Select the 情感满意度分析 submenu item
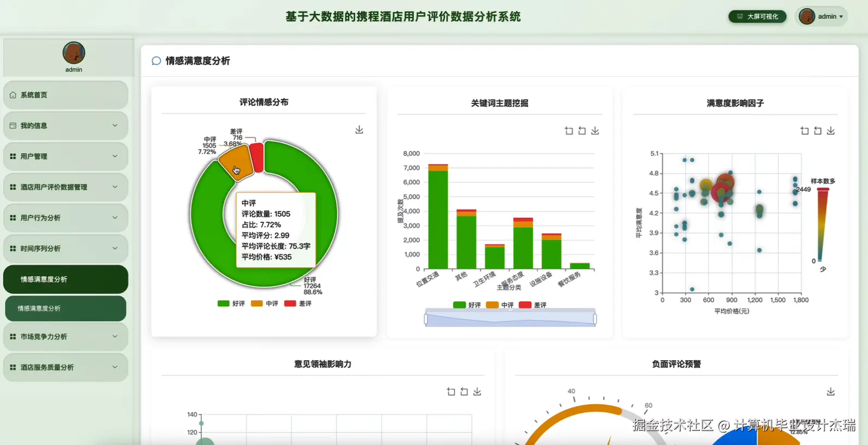 (x=65, y=308)
